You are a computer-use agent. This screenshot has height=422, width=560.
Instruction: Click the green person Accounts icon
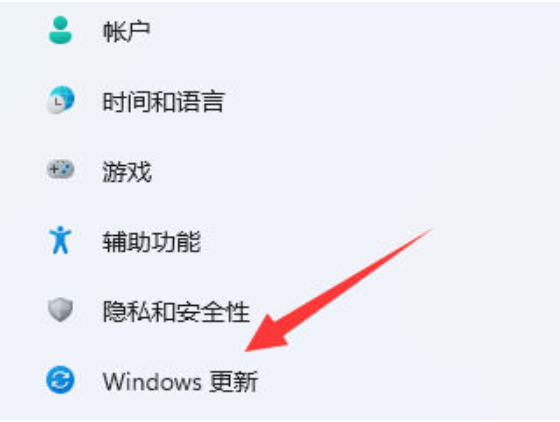pos(60,30)
